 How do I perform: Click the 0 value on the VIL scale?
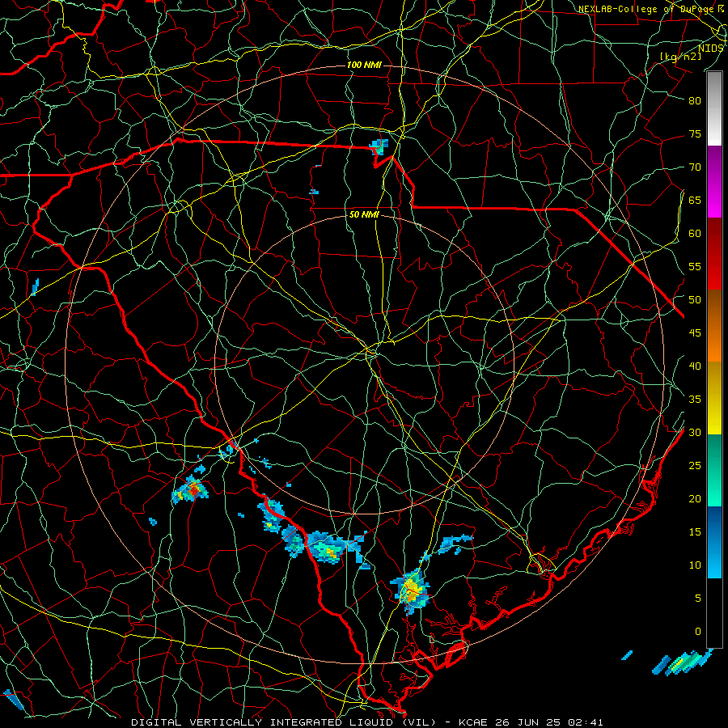click(698, 632)
